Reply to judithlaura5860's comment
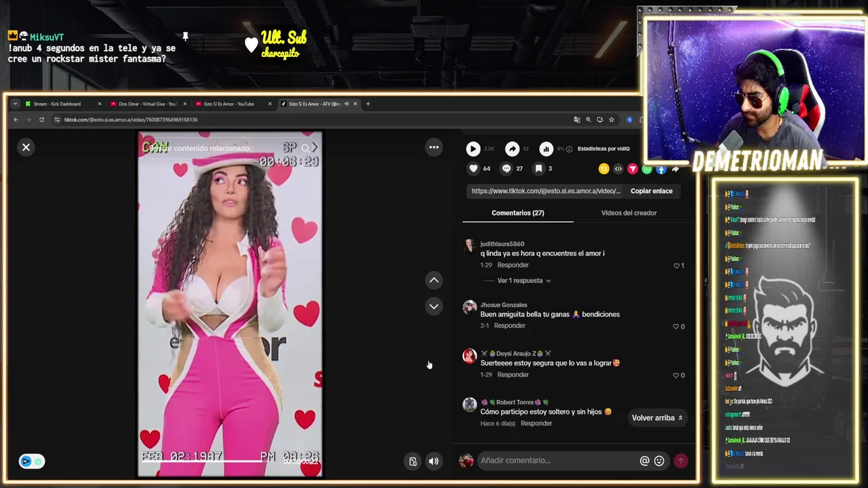This screenshot has width=868, height=488. click(x=513, y=265)
